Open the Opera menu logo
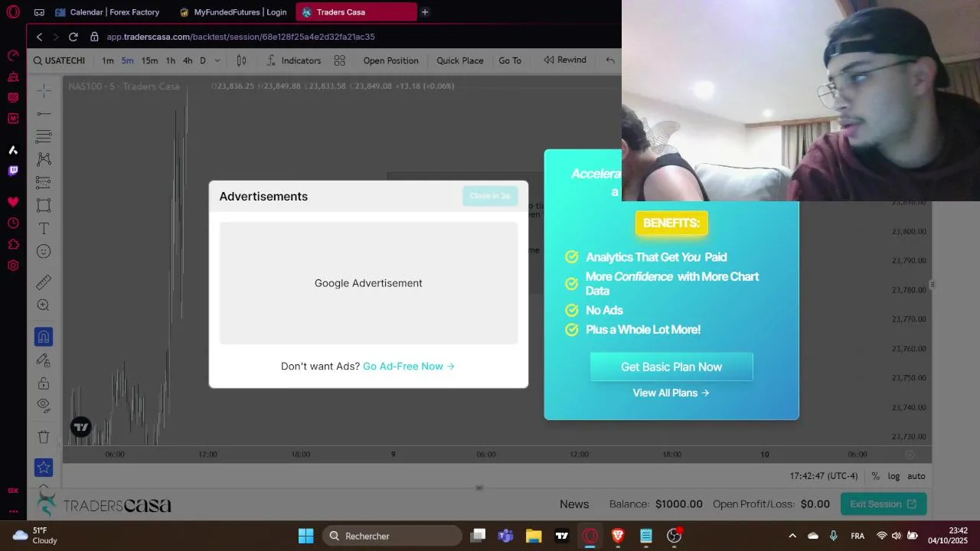The height and width of the screenshot is (551, 980). 13,12
